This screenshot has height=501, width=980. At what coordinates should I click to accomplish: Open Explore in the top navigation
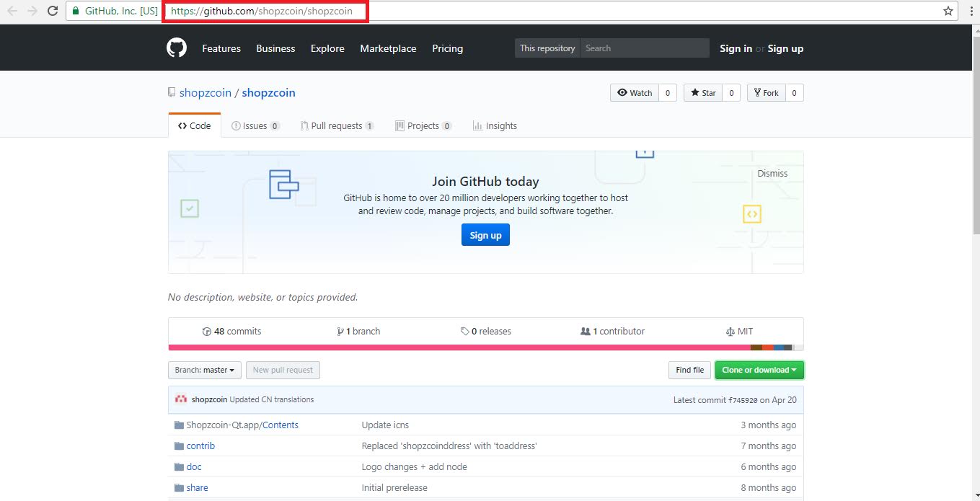pyautogui.click(x=327, y=48)
